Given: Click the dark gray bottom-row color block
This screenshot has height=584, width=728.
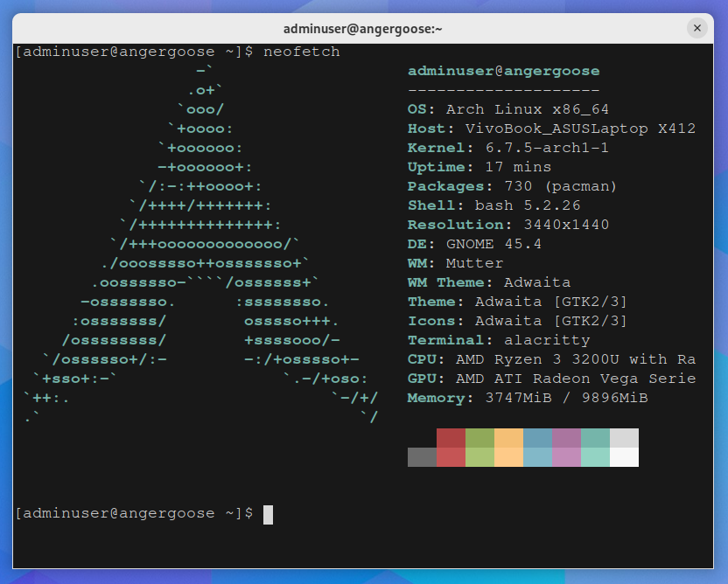Looking at the screenshot, I should pyautogui.click(x=422, y=457).
